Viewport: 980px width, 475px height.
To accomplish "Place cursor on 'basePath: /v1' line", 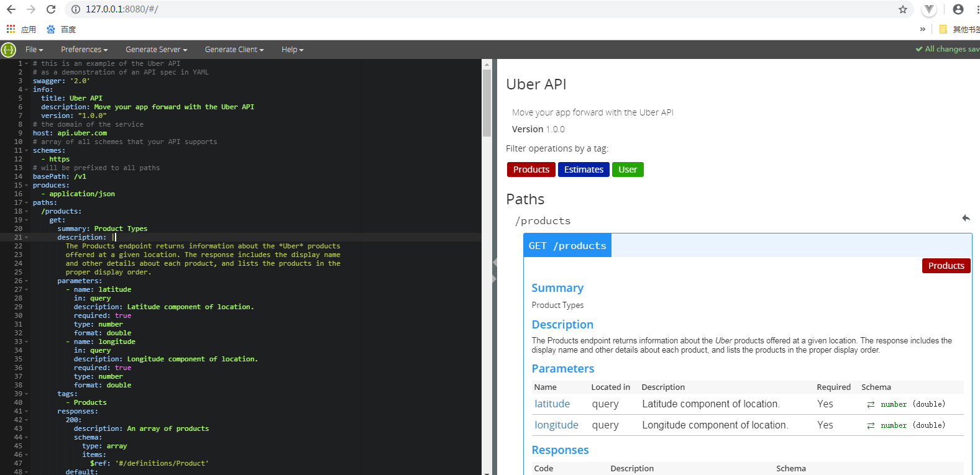I will [60, 176].
